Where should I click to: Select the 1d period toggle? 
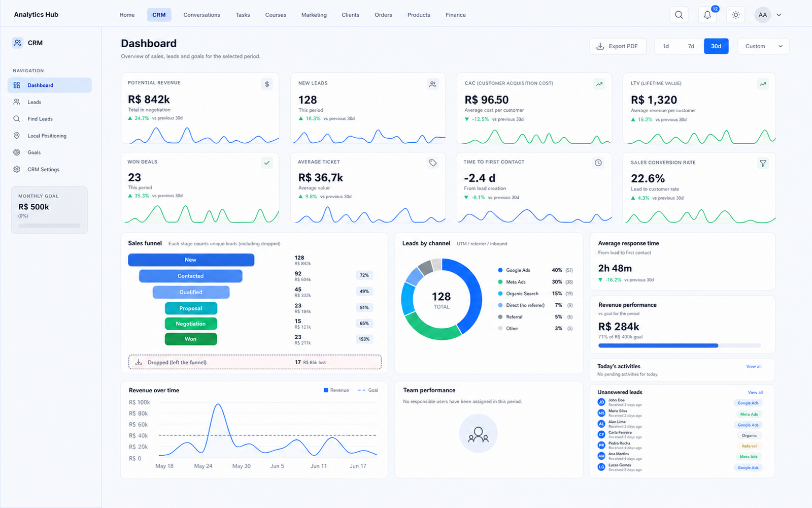click(x=666, y=46)
